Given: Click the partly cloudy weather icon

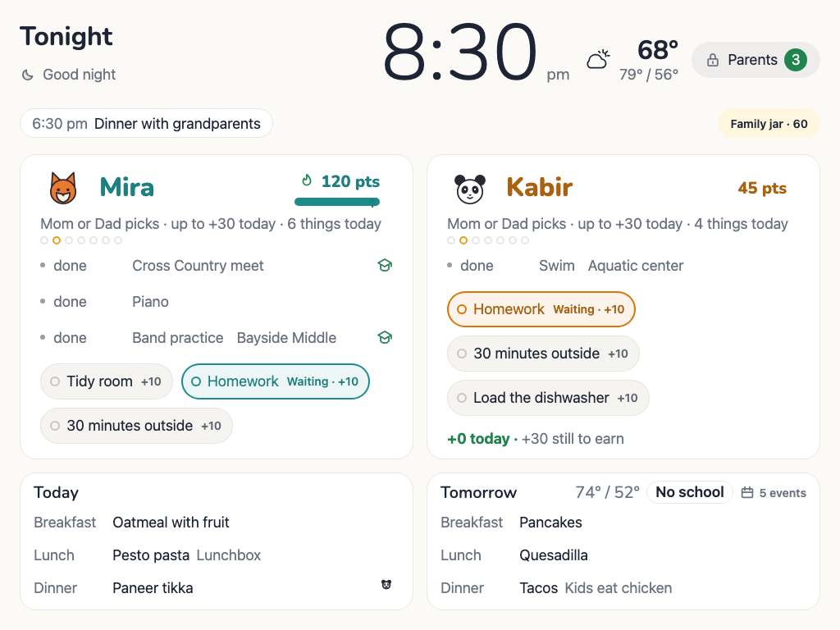Looking at the screenshot, I should pos(598,59).
